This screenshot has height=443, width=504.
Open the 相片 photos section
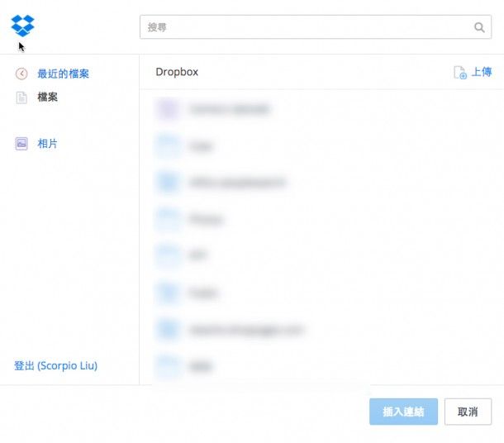(47, 143)
